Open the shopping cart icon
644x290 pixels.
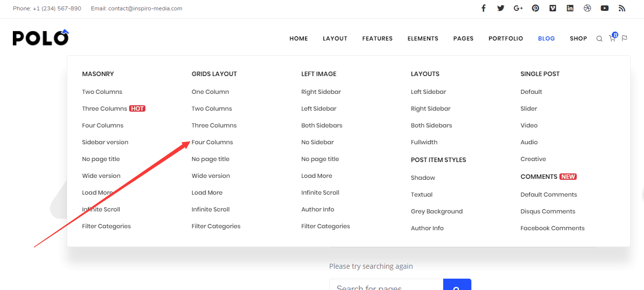[x=612, y=38]
